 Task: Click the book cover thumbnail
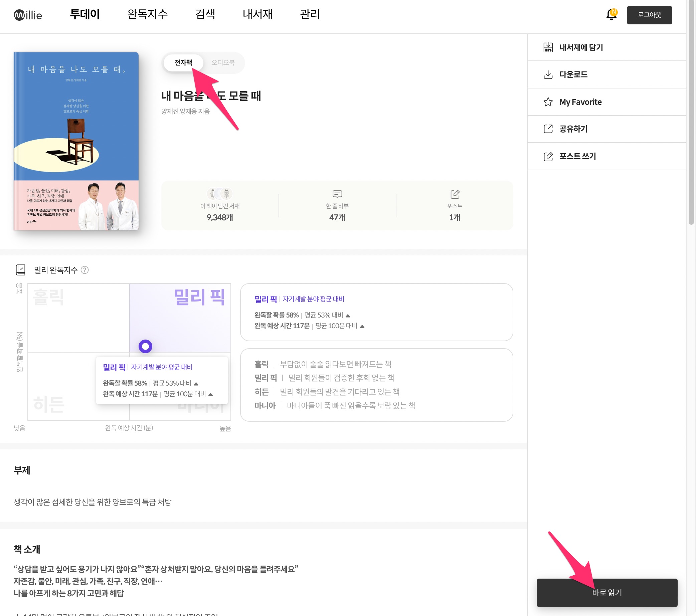[x=76, y=141]
